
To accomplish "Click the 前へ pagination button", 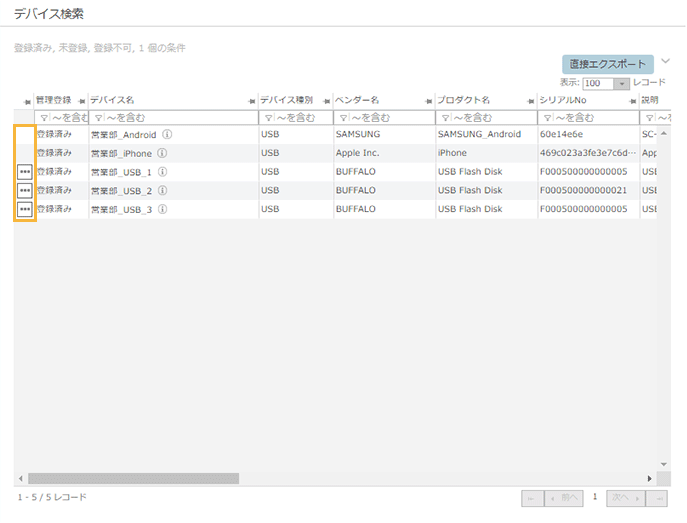I will [x=565, y=497].
